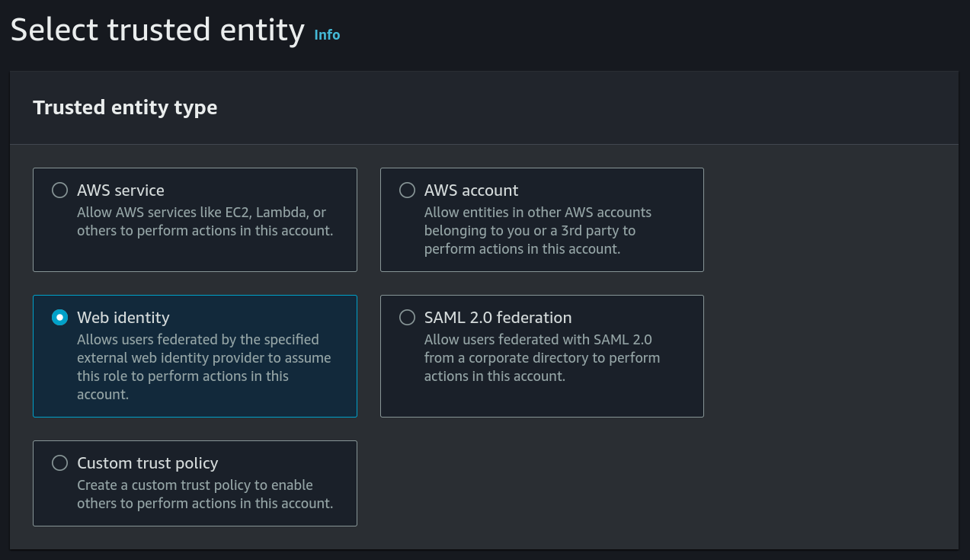This screenshot has width=970, height=560.
Task: Click the "AWS service" option label
Action: click(120, 190)
